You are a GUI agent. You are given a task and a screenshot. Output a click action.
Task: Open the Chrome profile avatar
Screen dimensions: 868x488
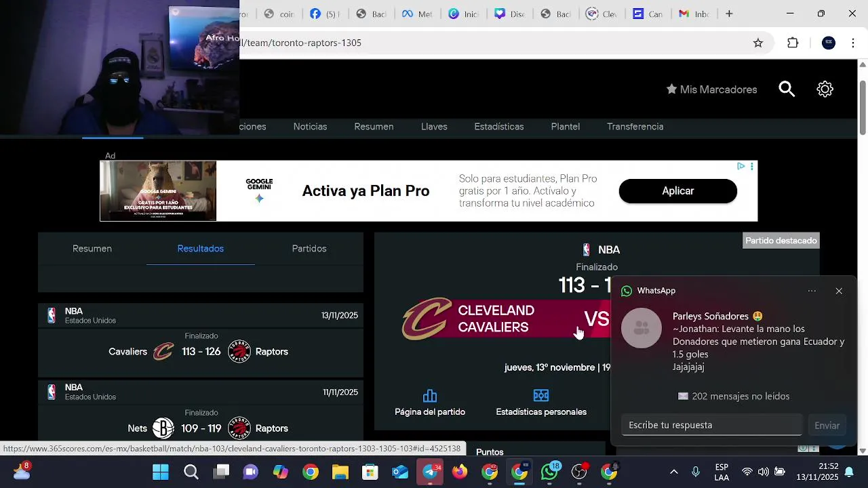click(829, 43)
